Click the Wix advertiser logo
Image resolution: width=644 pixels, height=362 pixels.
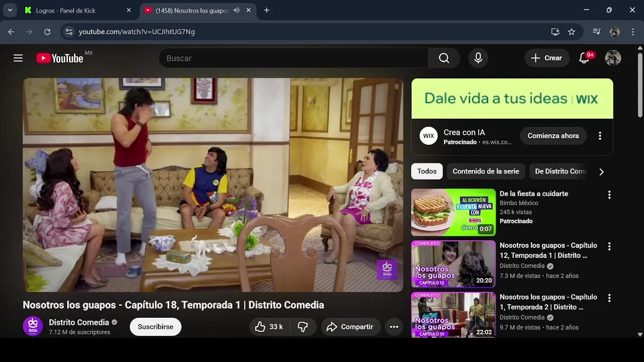429,136
